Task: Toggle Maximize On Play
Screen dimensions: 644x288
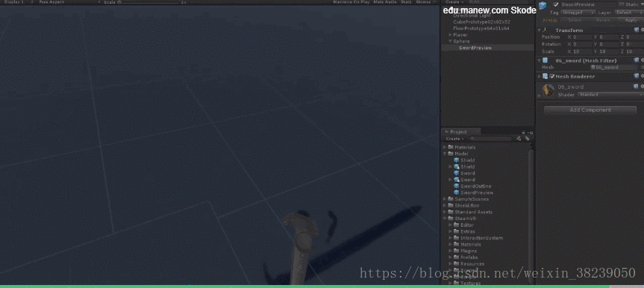Action: pyautogui.click(x=351, y=2)
